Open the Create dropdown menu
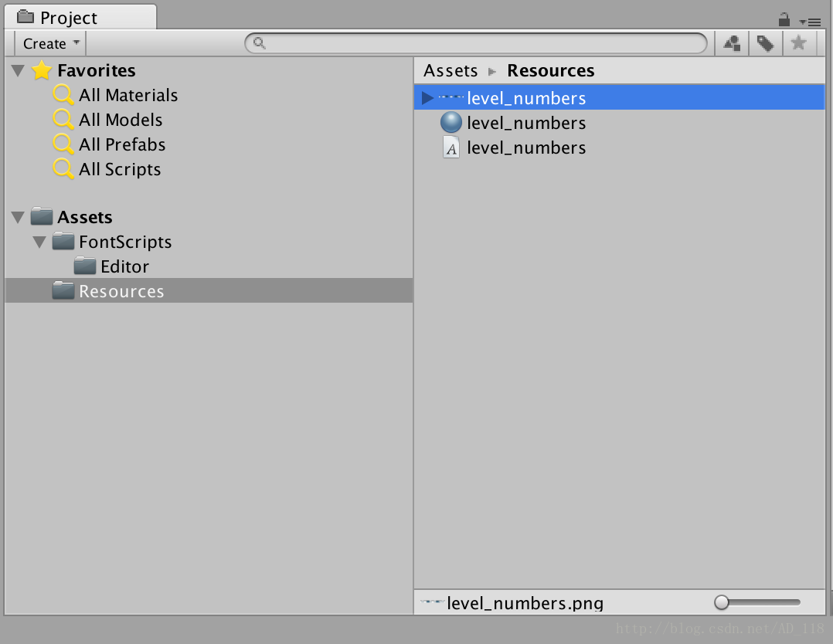The image size is (833, 644). tap(50, 43)
